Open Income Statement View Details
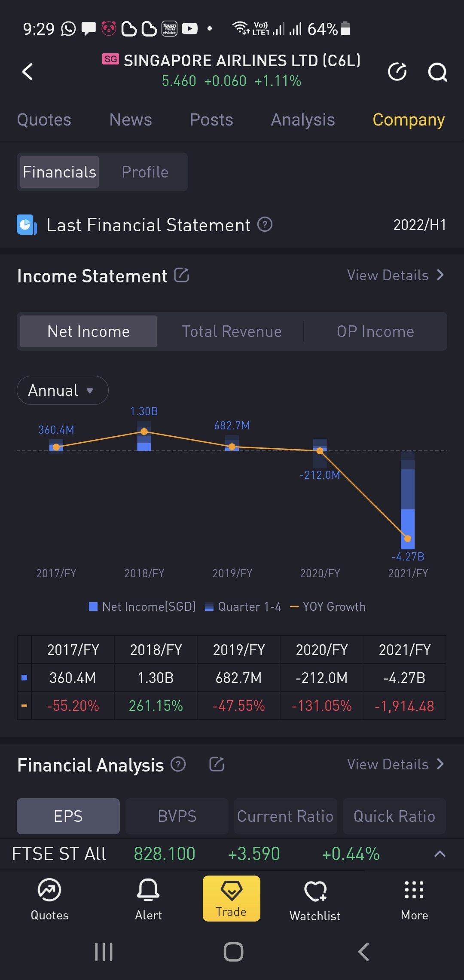 click(395, 275)
